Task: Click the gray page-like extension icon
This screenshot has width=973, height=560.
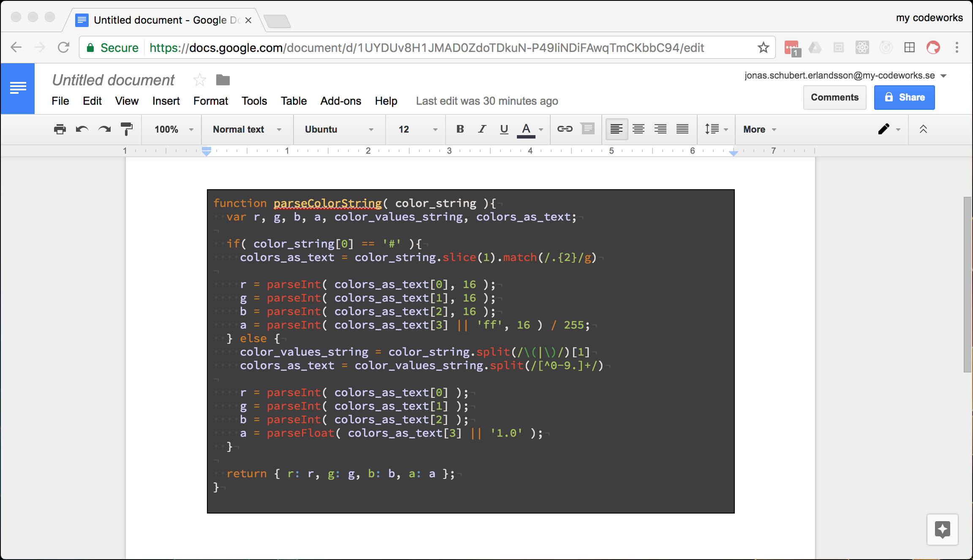Action: pos(839,47)
